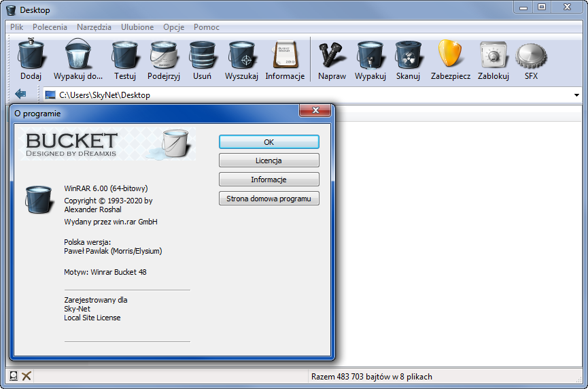
Task: Click the Wypakuj wizard bucket icon
Action: pos(370,55)
